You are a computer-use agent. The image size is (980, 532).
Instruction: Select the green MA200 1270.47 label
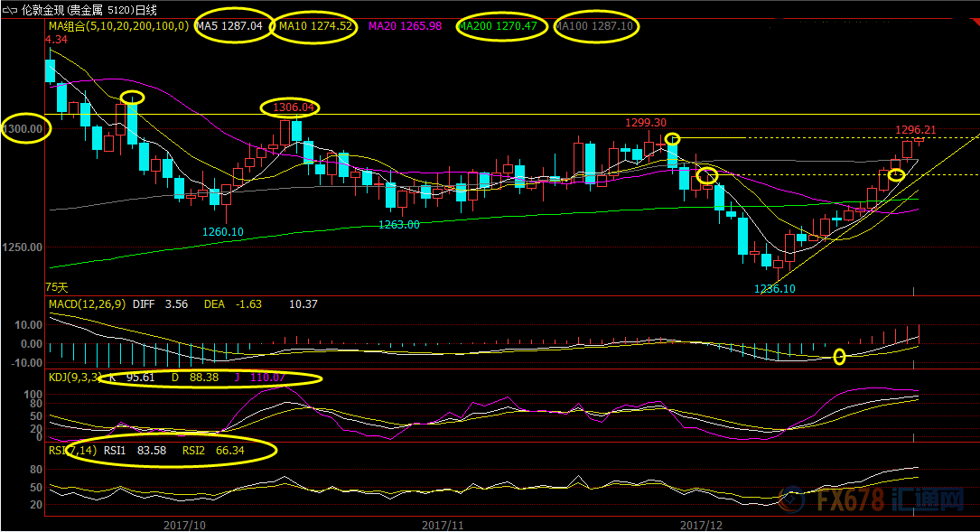coord(498,26)
